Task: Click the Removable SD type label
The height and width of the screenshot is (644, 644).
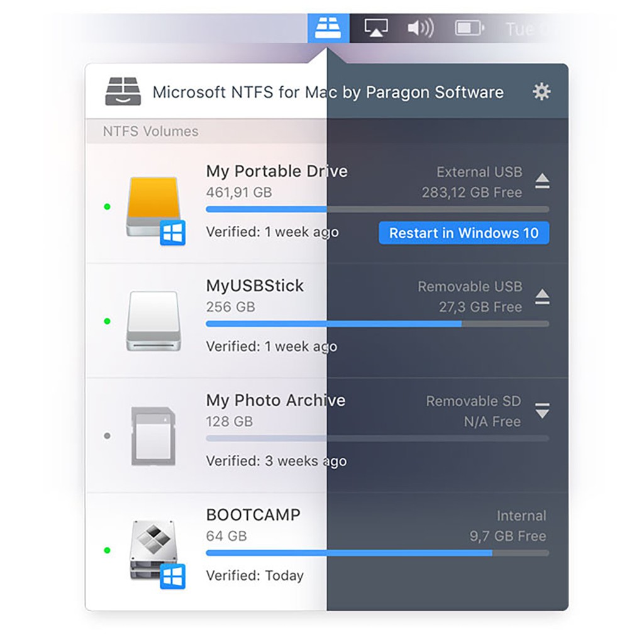Action: 474,401
